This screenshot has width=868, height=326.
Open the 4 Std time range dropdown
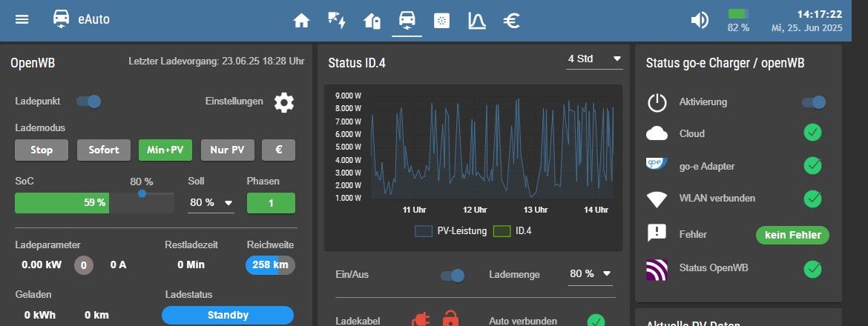pyautogui.click(x=594, y=59)
